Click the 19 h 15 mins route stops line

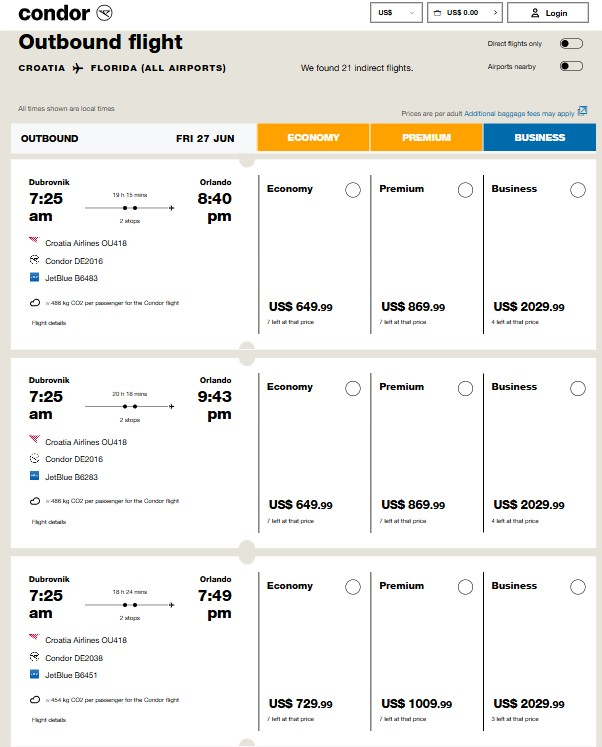(130, 208)
